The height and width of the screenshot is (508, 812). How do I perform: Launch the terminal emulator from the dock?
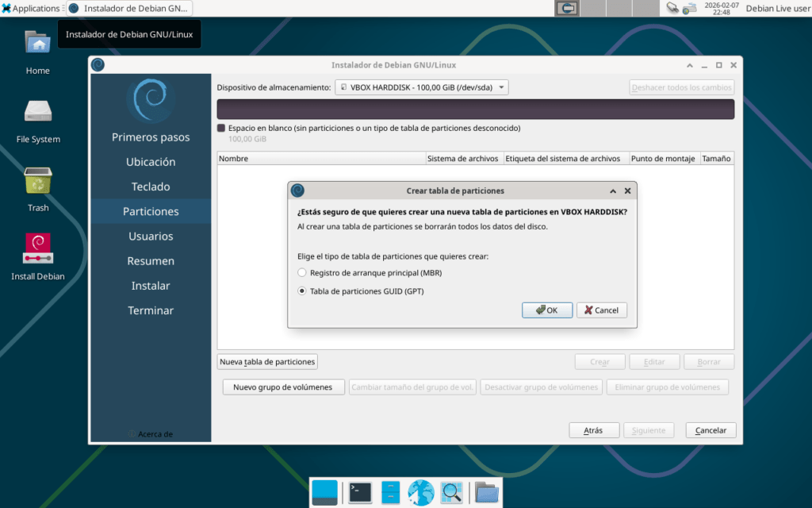pos(360,493)
